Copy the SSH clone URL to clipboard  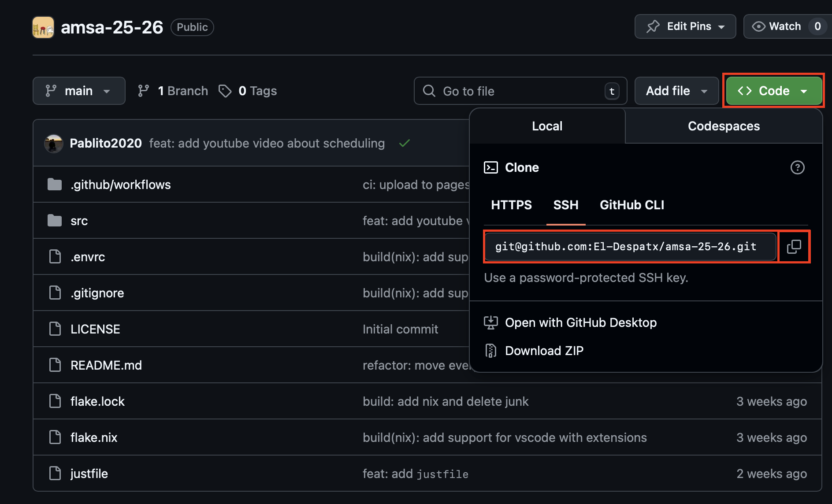click(x=794, y=247)
